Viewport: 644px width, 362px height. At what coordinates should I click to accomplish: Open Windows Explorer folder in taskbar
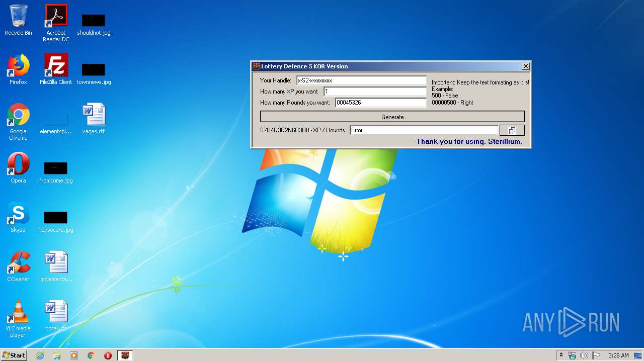(57, 355)
